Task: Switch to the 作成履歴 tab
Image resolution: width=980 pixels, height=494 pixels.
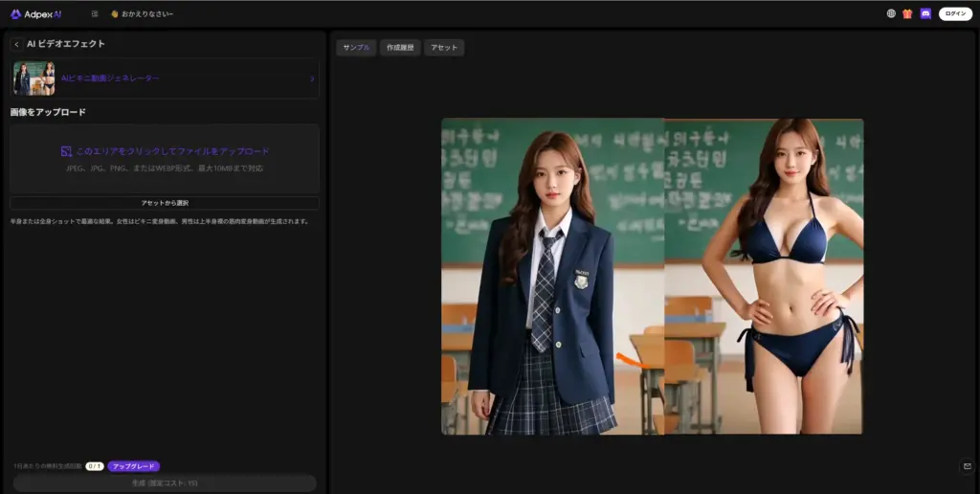Action: pos(400,48)
